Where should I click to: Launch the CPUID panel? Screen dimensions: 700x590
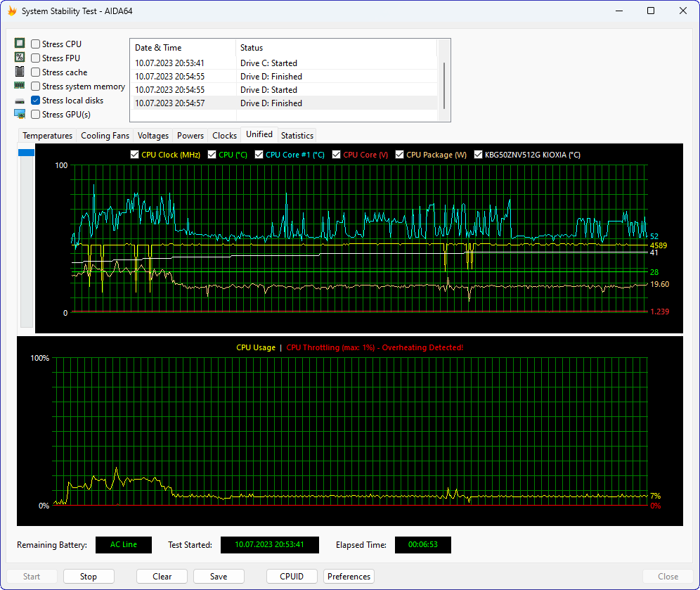click(292, 576)
